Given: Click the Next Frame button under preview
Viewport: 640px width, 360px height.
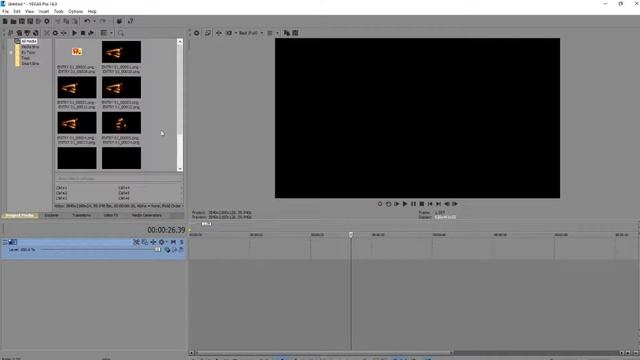Looking at the screenshot, I should [x=455, y=204].
